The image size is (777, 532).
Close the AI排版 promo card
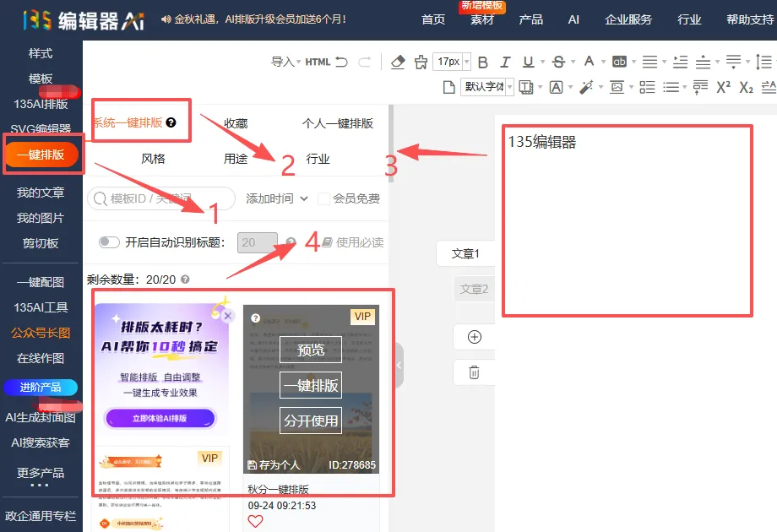point(227,316)
